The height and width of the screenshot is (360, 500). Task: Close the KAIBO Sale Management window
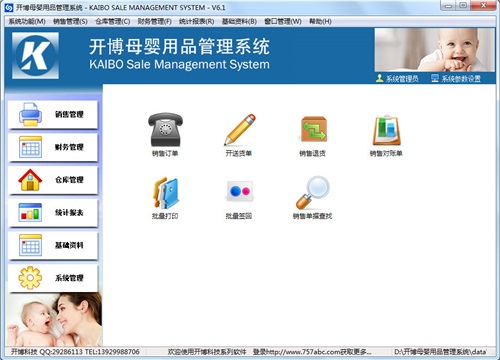coord(484,6)
